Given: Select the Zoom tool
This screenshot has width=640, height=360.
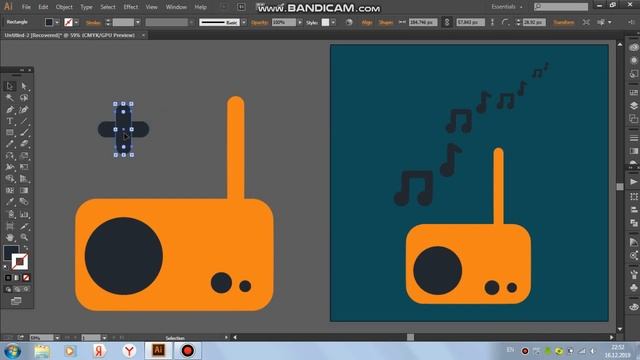Looking at the screenshot, I should tap(24, 238).
